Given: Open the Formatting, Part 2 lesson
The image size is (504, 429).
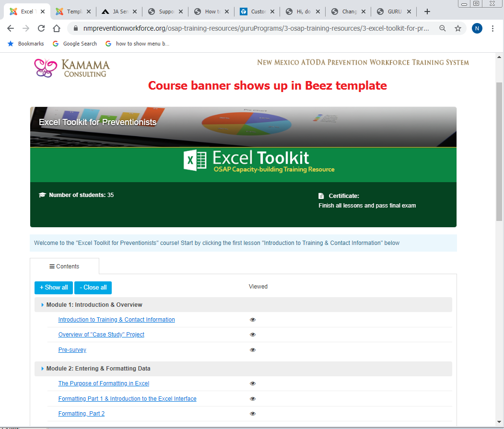Looking at the screenshot, I should click(x=82, y=413).
